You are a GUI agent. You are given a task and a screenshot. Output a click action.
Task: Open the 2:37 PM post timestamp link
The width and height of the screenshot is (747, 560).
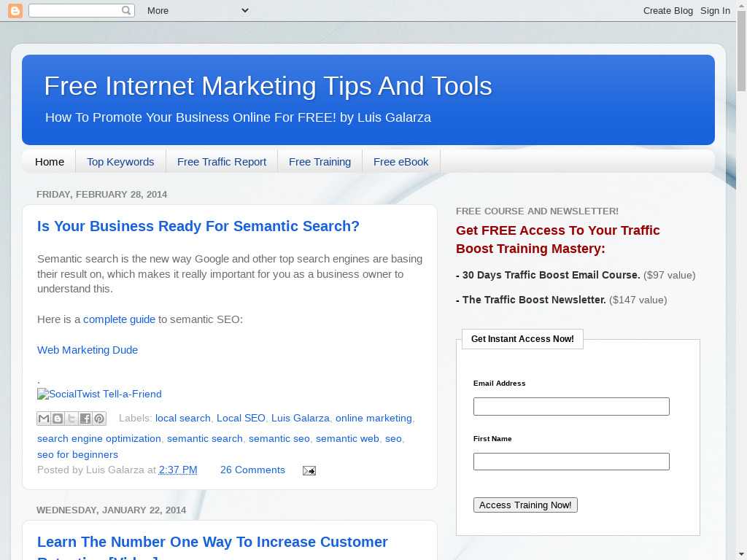178,470
